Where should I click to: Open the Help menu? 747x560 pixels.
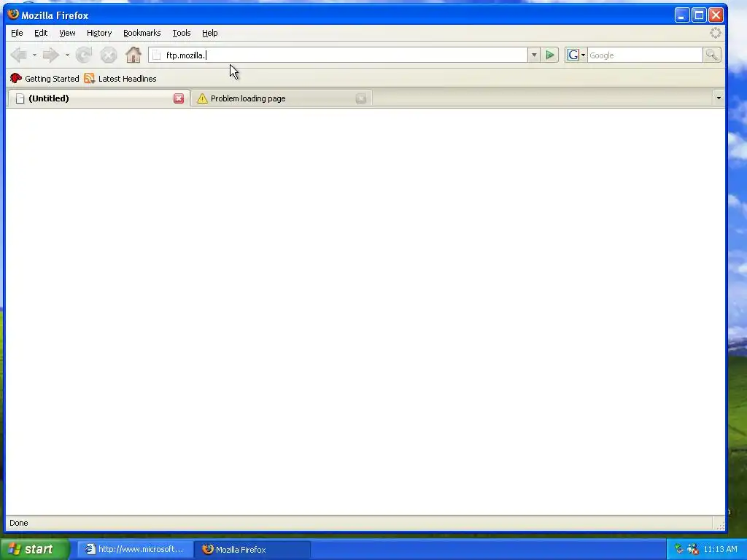pos(209,33)
